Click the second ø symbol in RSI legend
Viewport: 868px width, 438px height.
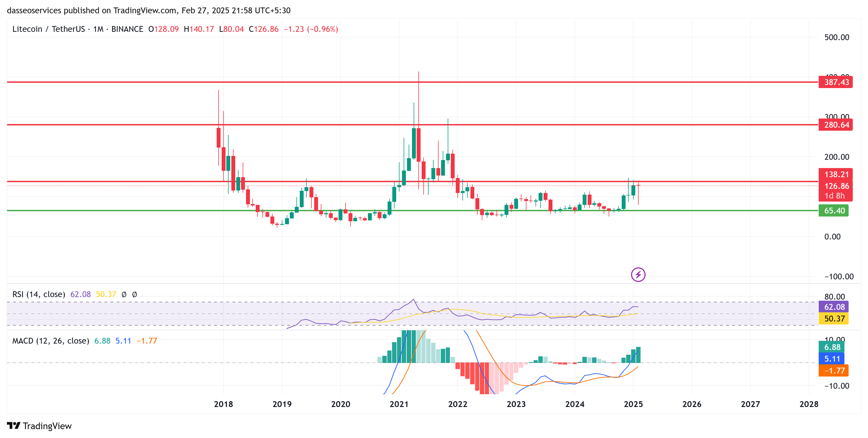click(x=134, y=294)
